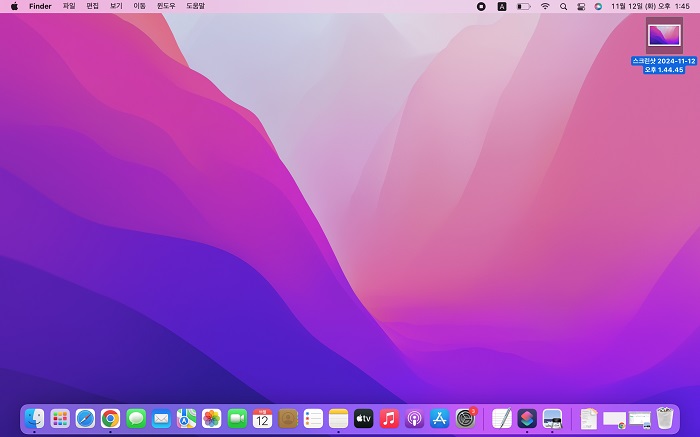700x437 pixels.
Task: Open the App Store in Dock
Action: [440, 419]
